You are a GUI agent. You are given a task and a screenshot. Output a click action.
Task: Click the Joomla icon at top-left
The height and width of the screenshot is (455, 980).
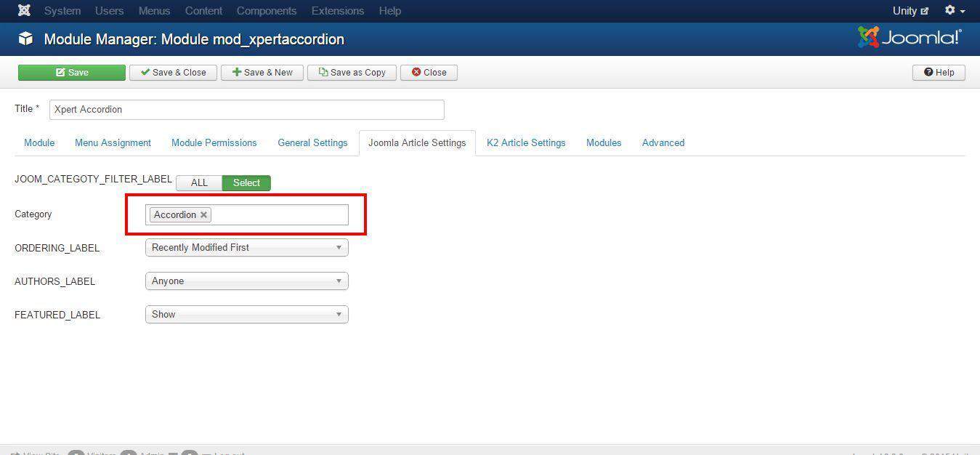24,10
